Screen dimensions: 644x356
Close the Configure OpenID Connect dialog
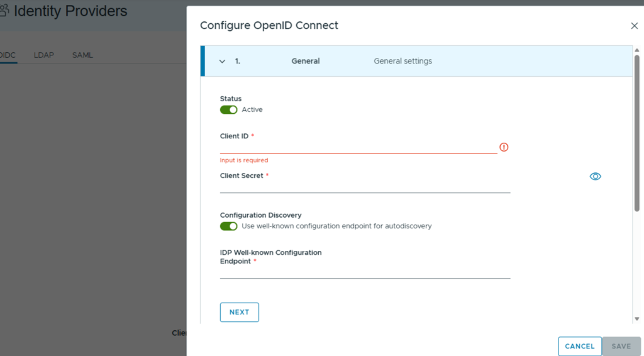(634, 26)
